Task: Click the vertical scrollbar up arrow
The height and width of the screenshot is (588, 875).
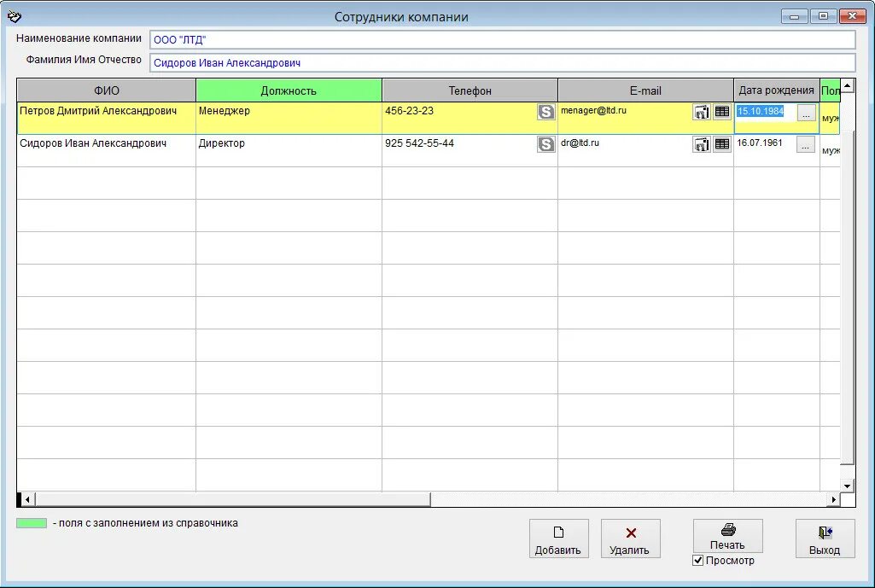Action: (x=847, y=86)
